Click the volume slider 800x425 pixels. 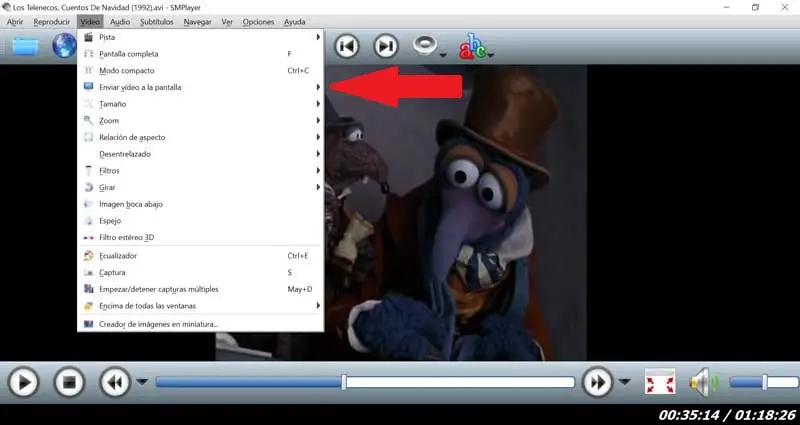point(764,382)
